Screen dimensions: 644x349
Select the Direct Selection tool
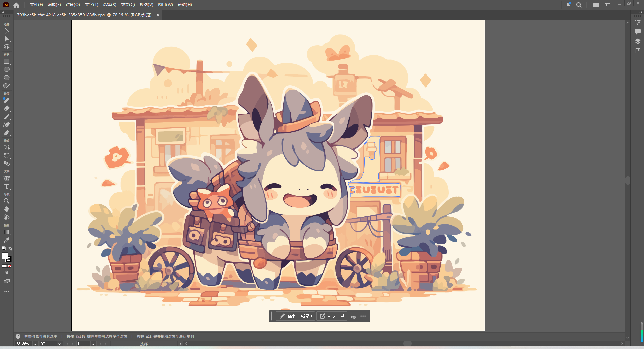(7, 39)
